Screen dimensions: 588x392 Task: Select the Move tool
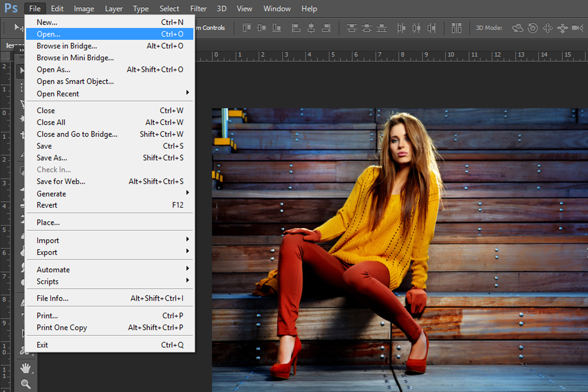coord(22,70)
